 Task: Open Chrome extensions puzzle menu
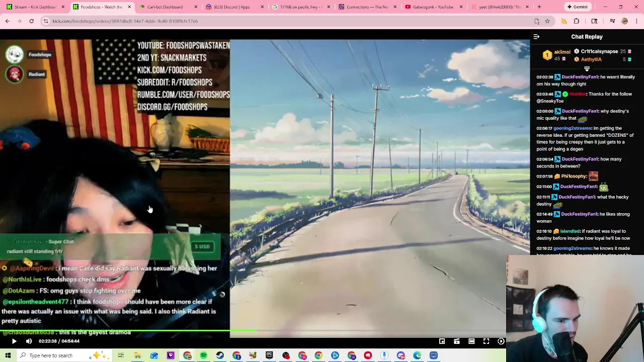[x=577, y=21]
